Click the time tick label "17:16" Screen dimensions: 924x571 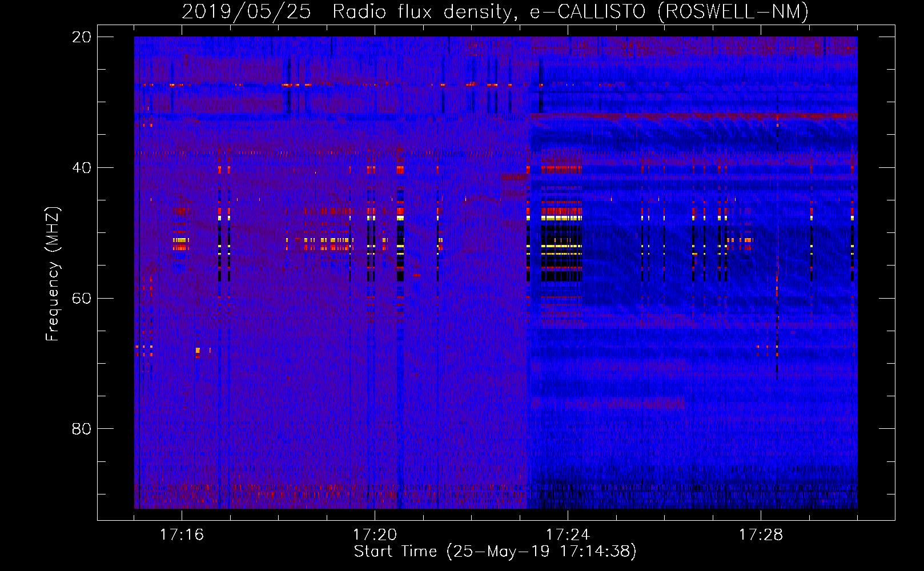click(x=182, y=534)
